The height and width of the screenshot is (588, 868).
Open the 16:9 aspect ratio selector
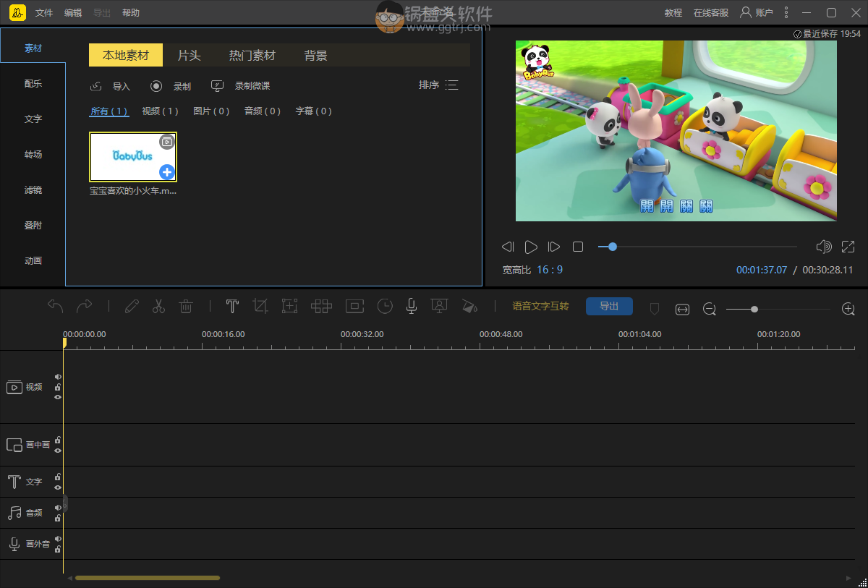click(x=550, y=270)
